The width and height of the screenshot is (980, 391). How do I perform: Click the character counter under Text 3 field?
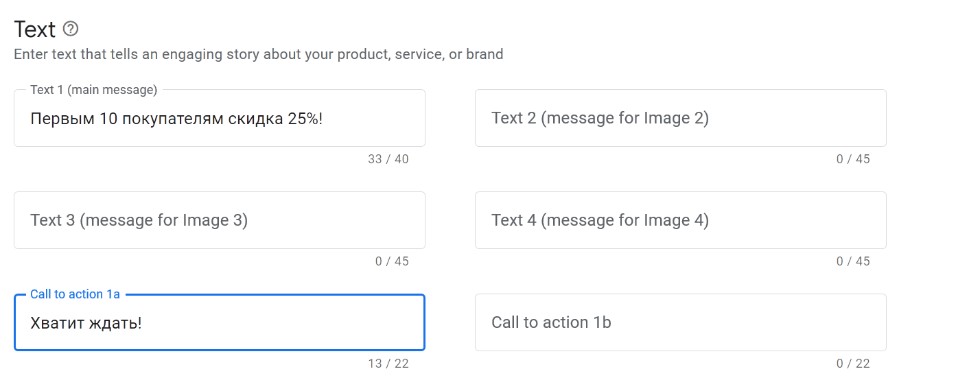[391, 261]
